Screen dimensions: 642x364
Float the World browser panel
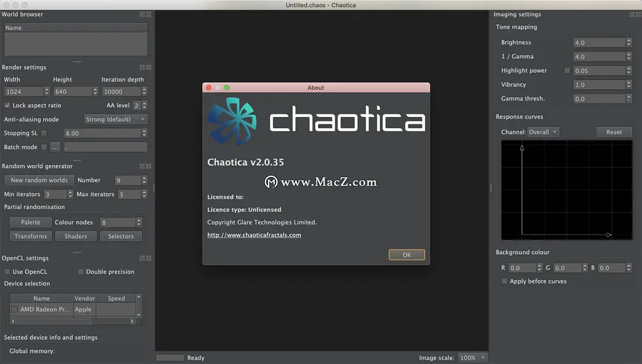coord(142,14)
